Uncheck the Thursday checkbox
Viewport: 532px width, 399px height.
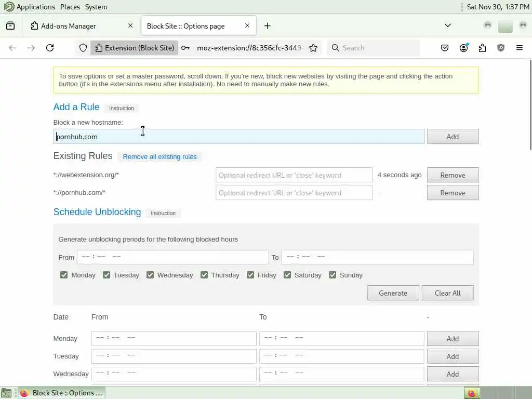point(204,275)
